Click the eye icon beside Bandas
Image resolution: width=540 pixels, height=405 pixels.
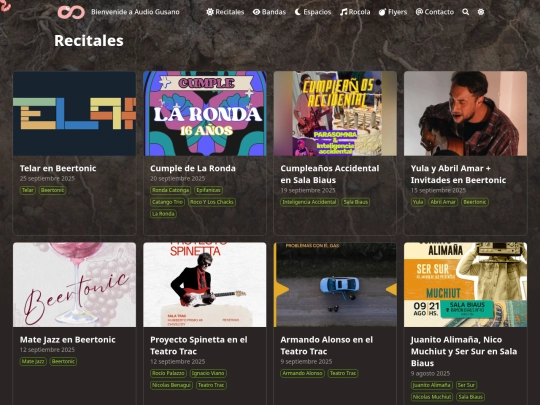coord(256,12)
